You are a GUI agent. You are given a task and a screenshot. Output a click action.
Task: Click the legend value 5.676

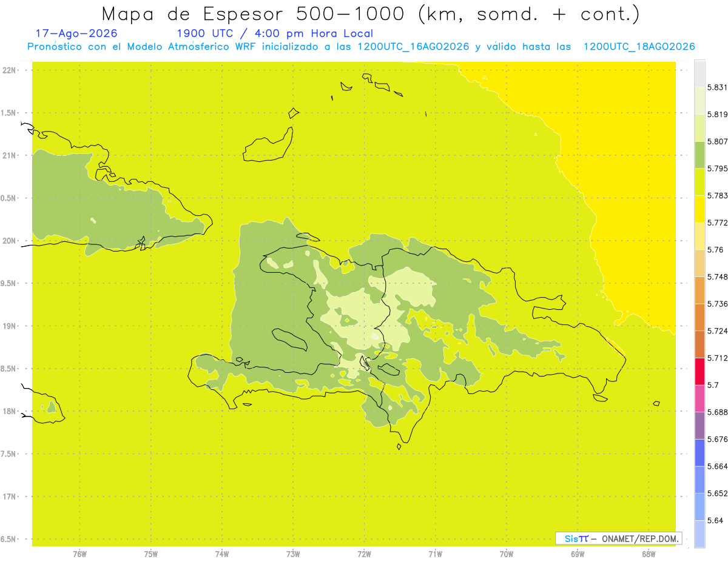tap(717, 439)
